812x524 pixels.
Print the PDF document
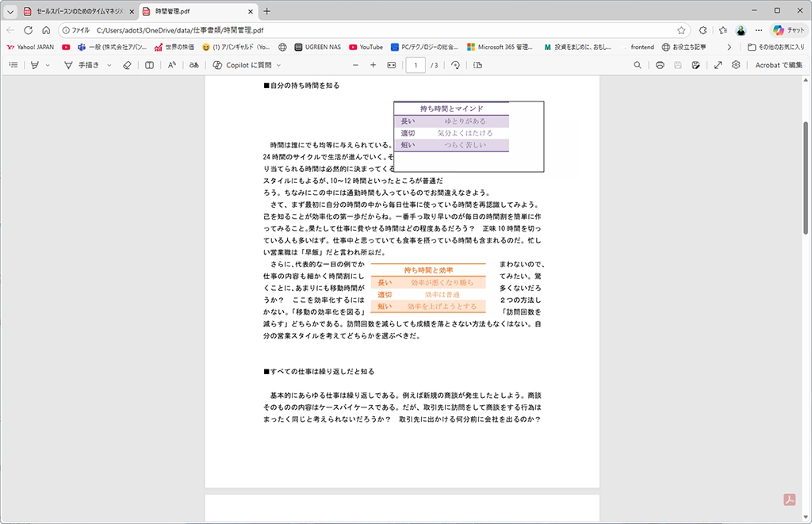[x=660, y=65]
